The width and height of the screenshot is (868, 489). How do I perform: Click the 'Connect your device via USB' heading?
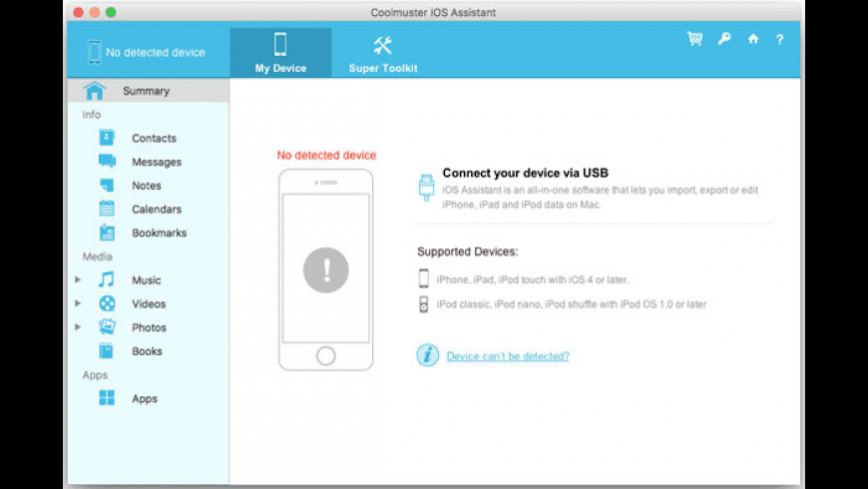[x=526, y=173]
